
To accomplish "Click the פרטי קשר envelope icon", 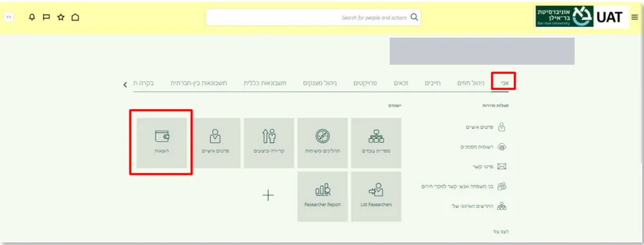I will [x=502, y=166].
